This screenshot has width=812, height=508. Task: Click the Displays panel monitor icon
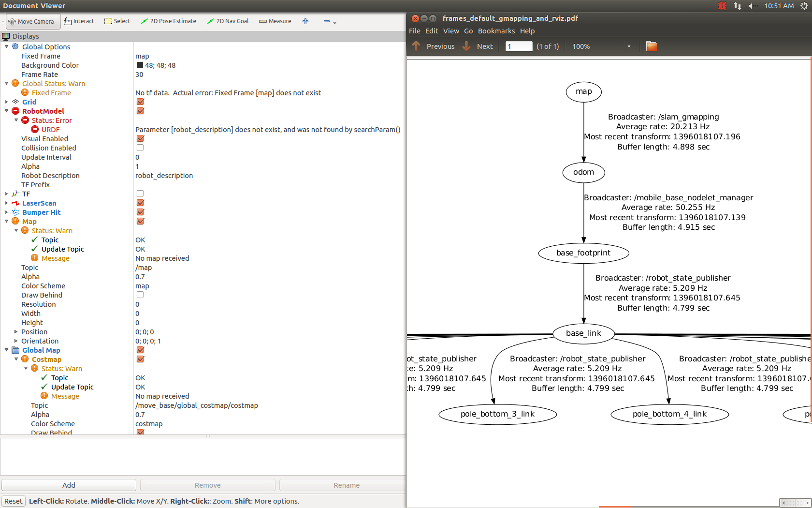6,36
